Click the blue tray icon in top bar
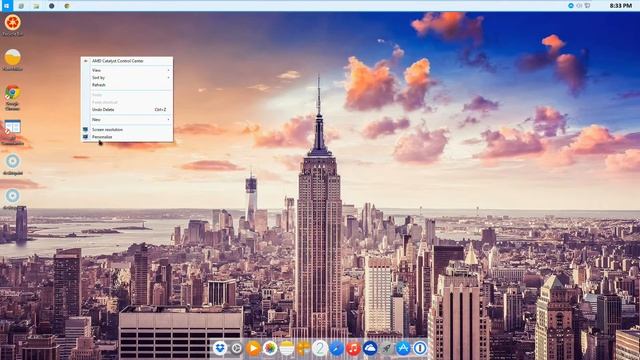The width and height of the screenshot is (640, 360). (x=571, y=6)
